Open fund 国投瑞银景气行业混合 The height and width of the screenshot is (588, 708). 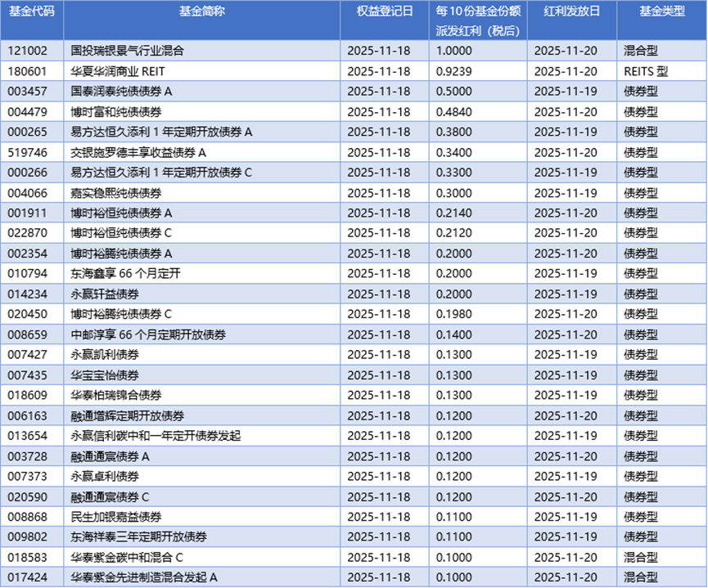coord(128,51)
